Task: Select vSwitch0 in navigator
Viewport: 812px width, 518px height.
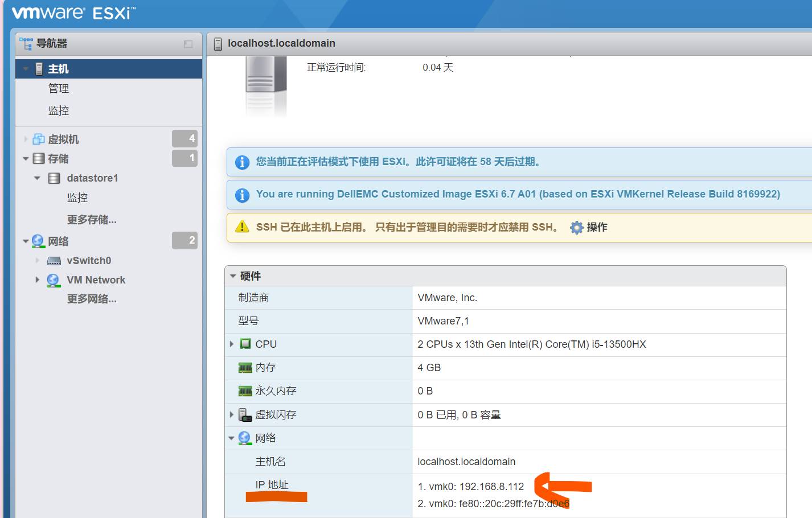Action: coord(89,261)
